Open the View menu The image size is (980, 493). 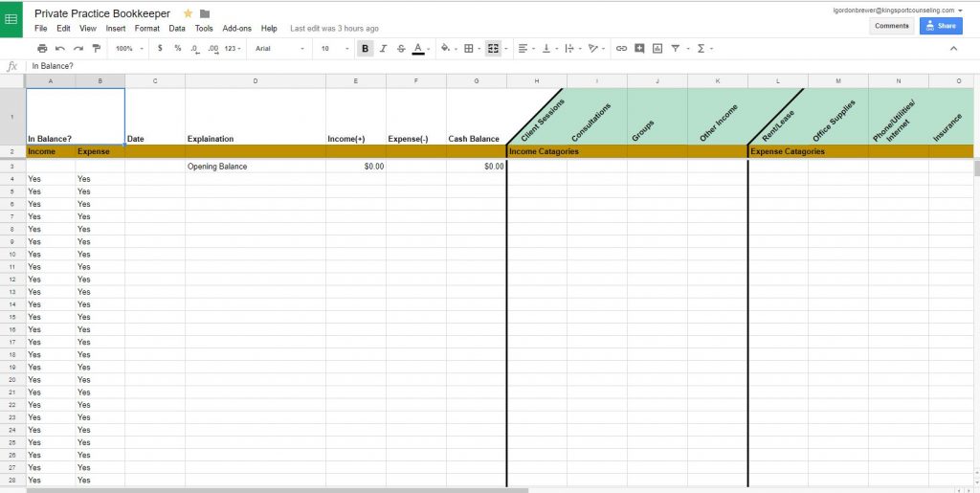point(88,29)
